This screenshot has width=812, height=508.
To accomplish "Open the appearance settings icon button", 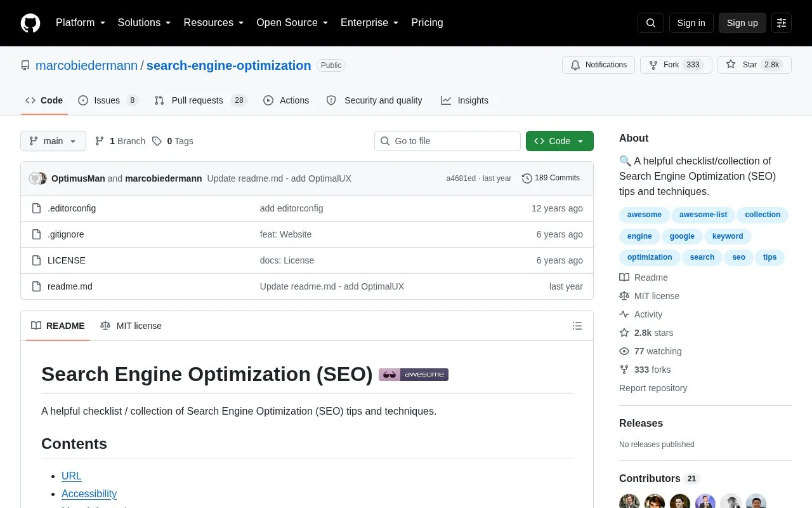I will (x=782, y=23).
